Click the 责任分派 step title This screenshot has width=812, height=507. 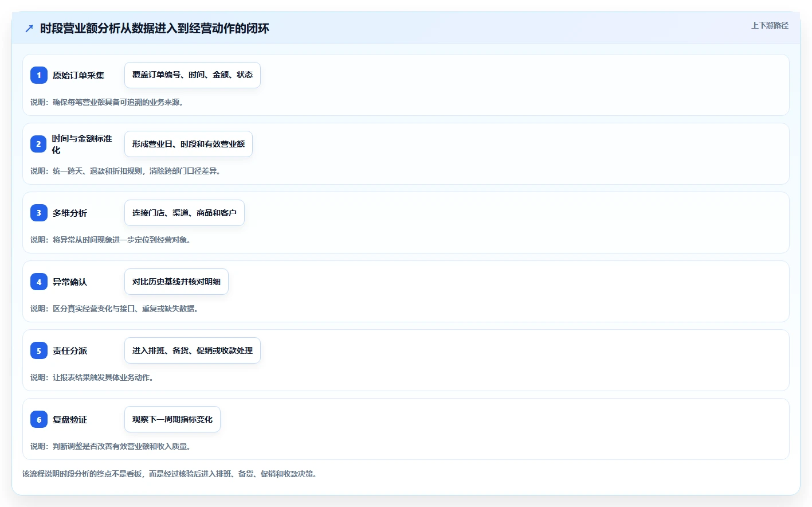(70, 350)
